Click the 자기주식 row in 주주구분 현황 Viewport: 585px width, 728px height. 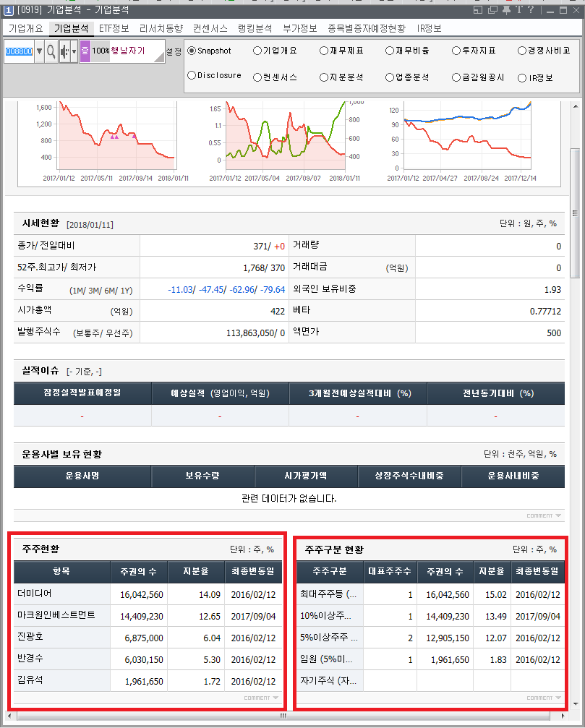[430, 681]
